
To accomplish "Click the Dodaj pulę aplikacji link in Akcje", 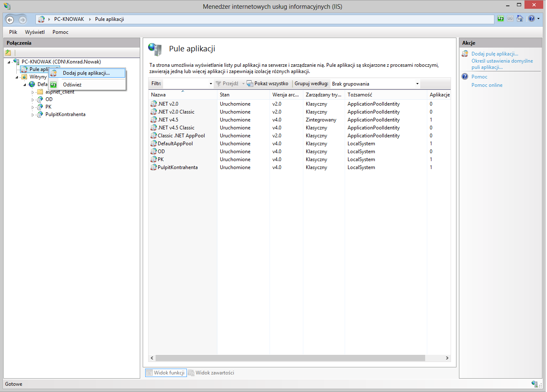I will tap(495, 54).
